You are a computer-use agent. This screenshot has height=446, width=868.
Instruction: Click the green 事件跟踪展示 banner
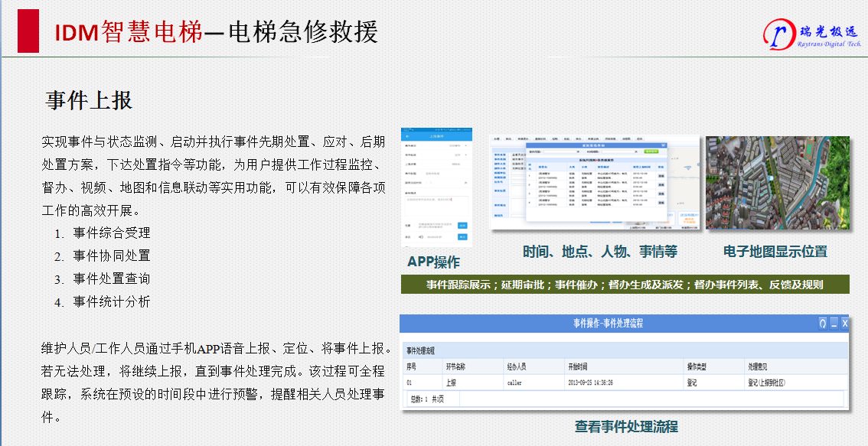pyautogui.click(x=625, y=285)
